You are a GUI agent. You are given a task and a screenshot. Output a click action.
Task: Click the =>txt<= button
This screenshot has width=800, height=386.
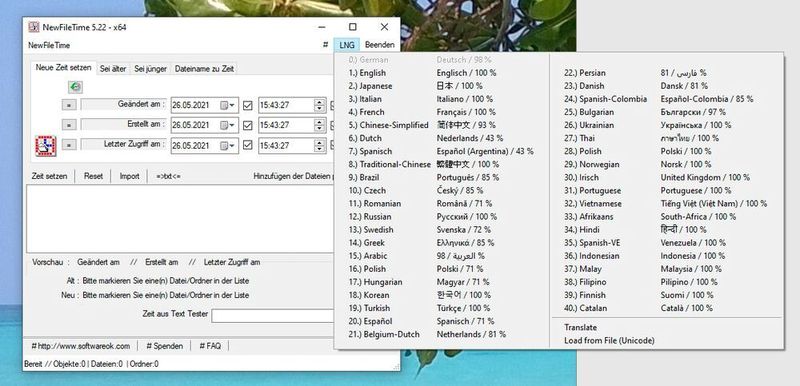[x=168, y=176]
